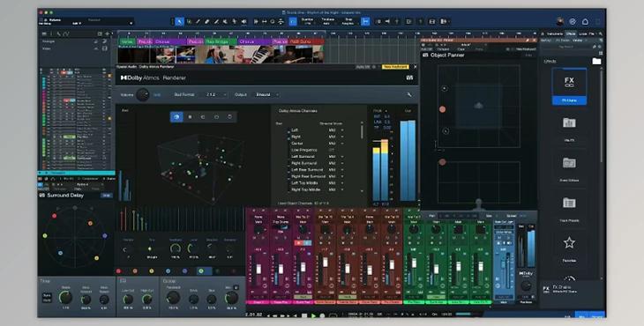Stop playback with the transport stop button
This screenshot has height=326, width=644.
(304, 315)
